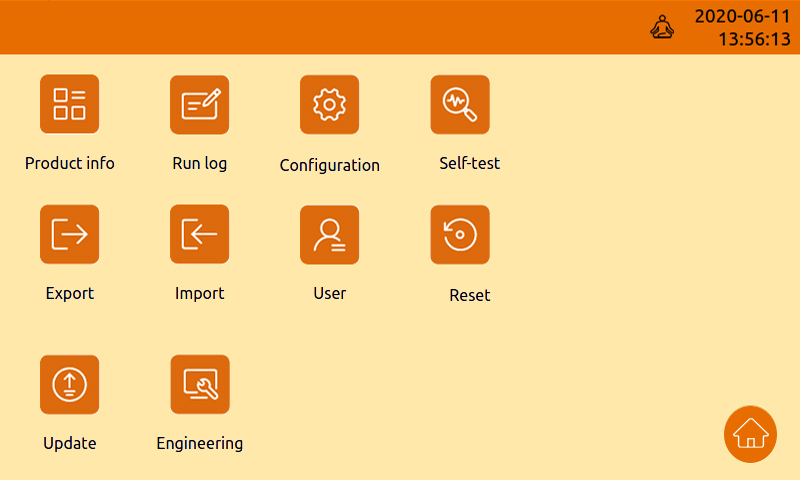The width and height of the screenshot is (800, 480).
Task: Launch the Self-test magnifier icon
Action: tap(460, 104)
